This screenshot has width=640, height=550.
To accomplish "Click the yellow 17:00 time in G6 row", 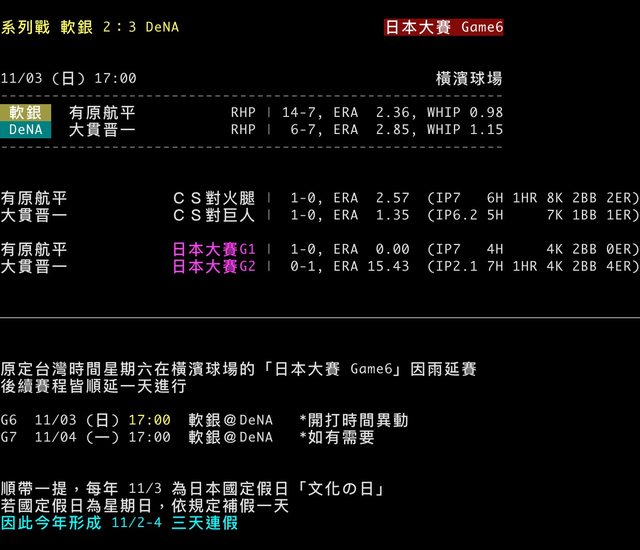I will pyautogui.click(x=149, y=420).
